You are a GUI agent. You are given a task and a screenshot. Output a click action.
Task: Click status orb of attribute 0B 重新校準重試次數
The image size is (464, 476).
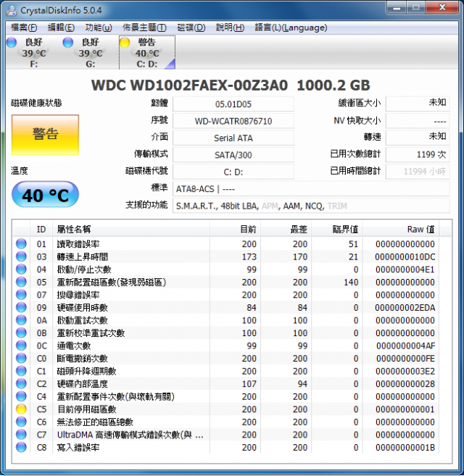(21, 333)
